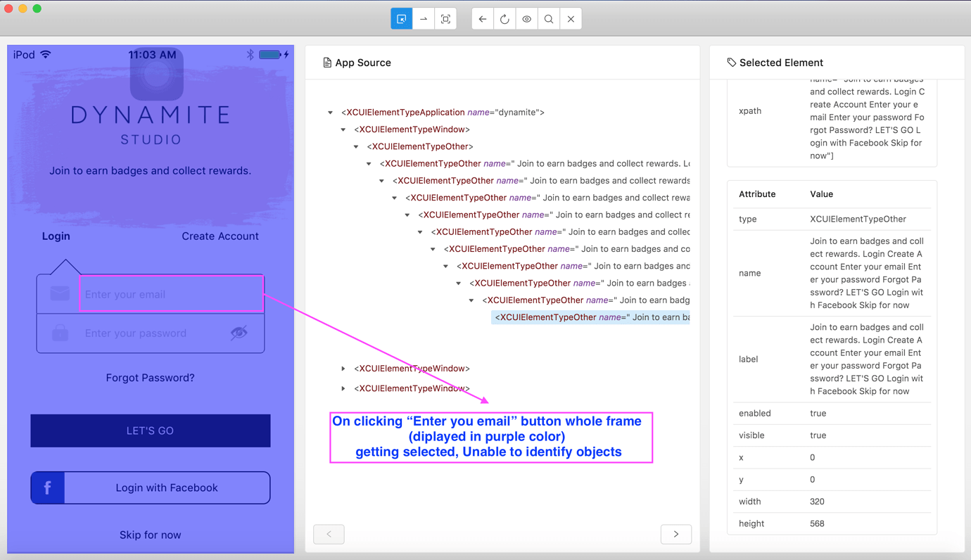Quit the current Appium session
This screenshot has width=971, height=560.
pyautogui.click(x=571, y=18)
